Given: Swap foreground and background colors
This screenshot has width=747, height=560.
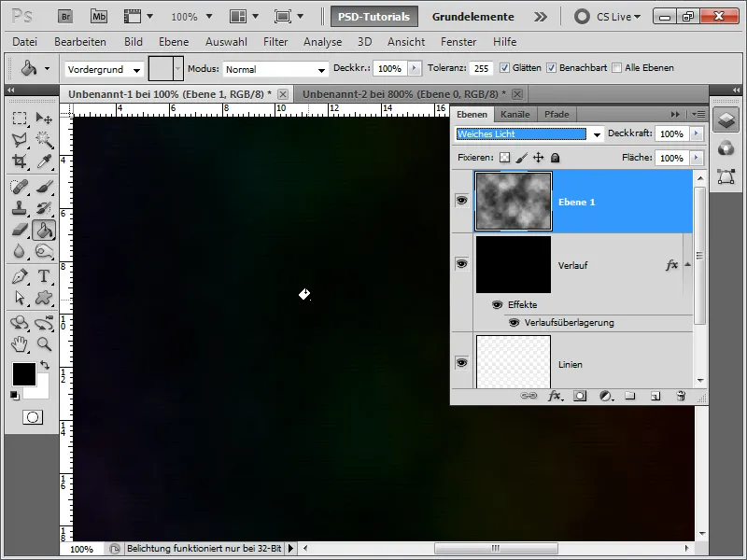Looking at the screenshot, I should point(45,365).
